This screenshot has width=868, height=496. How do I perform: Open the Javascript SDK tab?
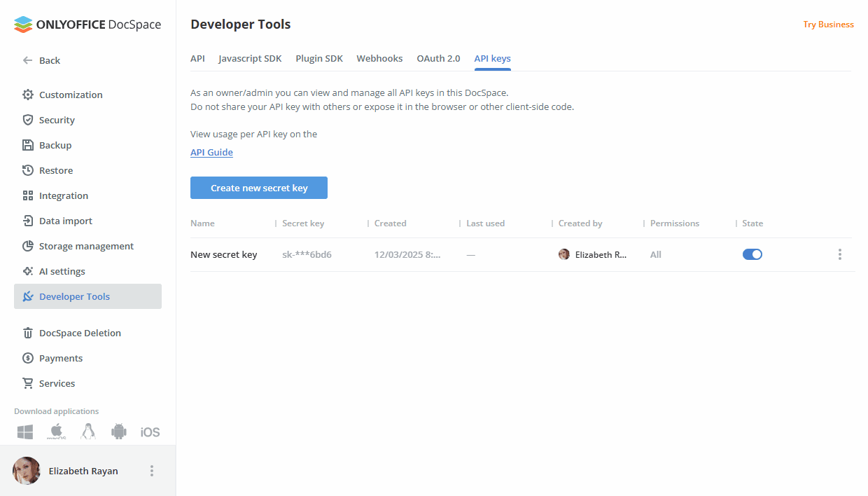pyautogui.click(x=250, y=58)
